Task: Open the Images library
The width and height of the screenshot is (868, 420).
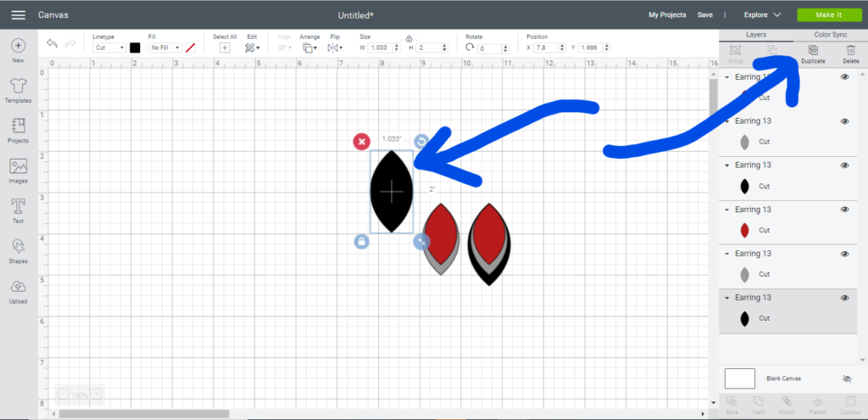Action: pyautogui.click(x=19, y=171)
